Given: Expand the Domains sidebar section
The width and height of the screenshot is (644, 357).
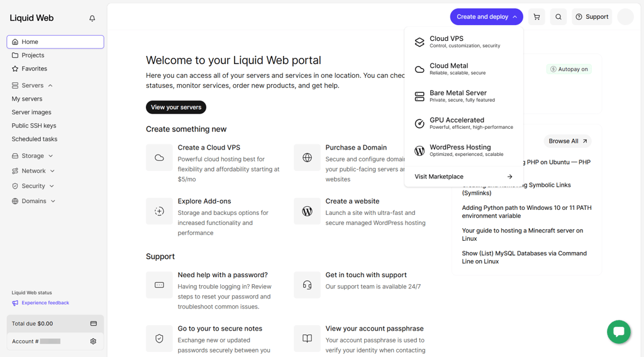Looking at the screenshot, I should tap(53, 201).
